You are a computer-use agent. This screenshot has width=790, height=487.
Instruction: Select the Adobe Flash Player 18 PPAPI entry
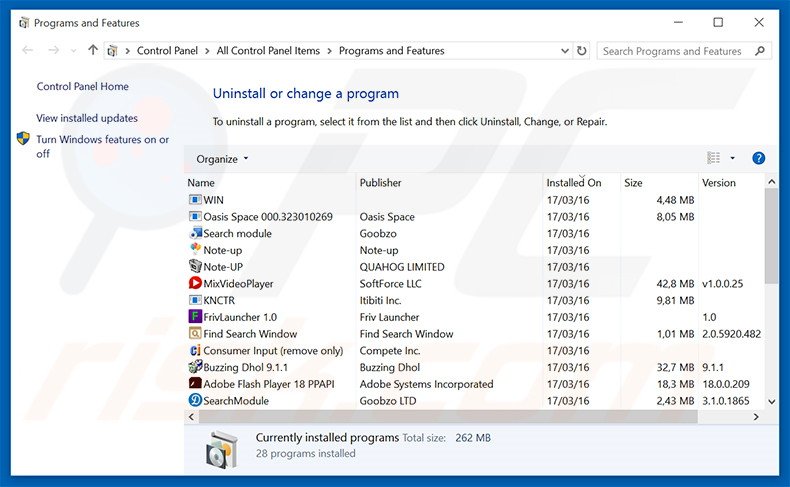click(x=269, y=384)
